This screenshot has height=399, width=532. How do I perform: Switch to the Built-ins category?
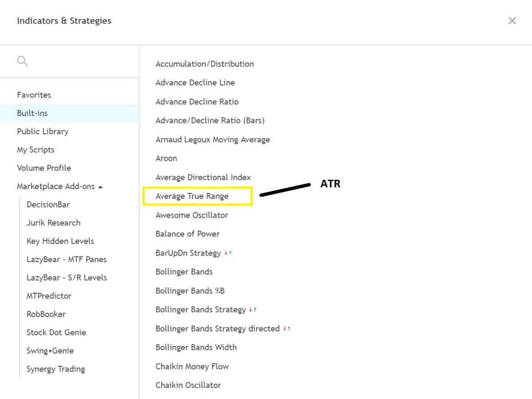point(32,113)
